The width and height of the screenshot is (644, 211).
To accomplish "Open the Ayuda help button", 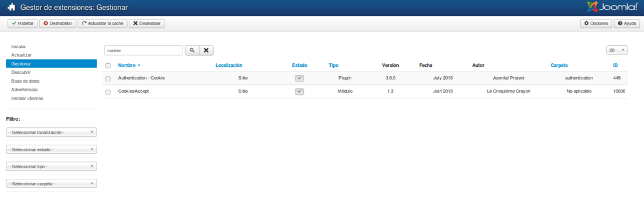I will pyautogui.click(x=627, y=23).
